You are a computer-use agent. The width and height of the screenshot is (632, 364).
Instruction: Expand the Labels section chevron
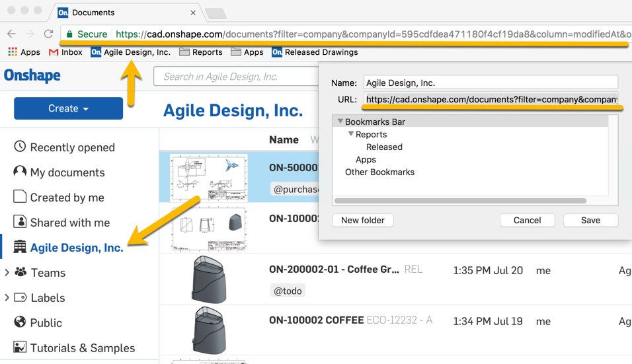click(7, 297)
